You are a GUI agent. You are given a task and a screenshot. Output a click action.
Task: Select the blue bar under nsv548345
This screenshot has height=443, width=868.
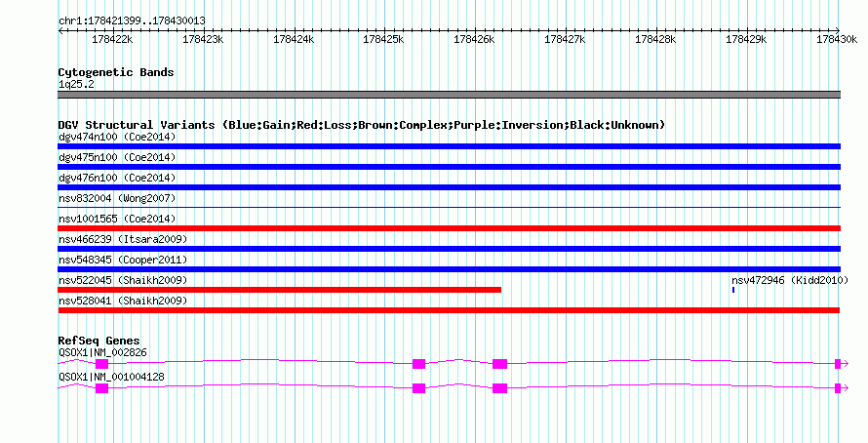click(449, 269)
